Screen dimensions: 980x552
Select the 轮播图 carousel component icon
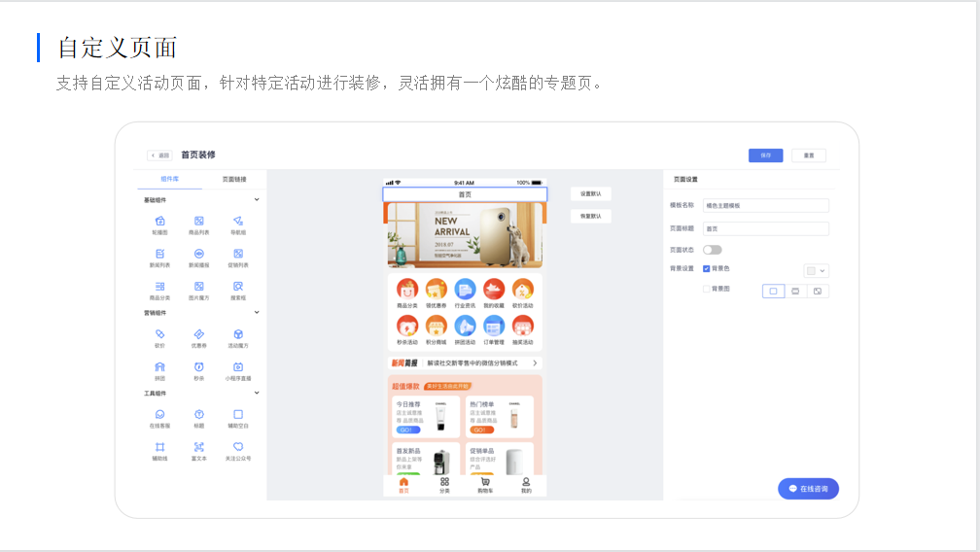pos(159,222)
